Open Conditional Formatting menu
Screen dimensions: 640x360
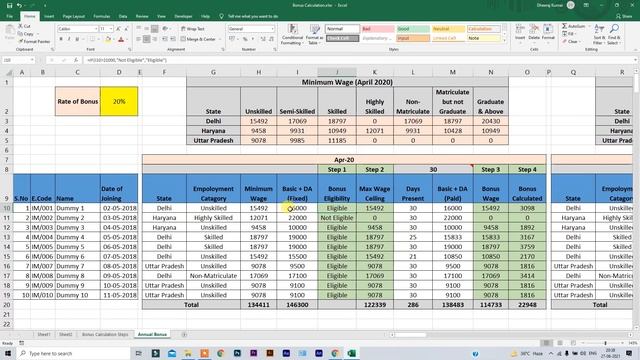point(292,34)
